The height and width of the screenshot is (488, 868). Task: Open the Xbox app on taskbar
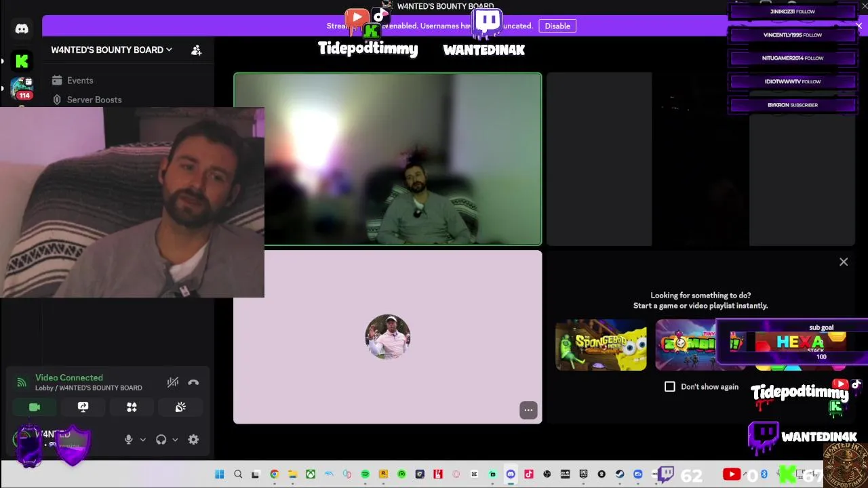pyautogui.click(x=311, y=474)
